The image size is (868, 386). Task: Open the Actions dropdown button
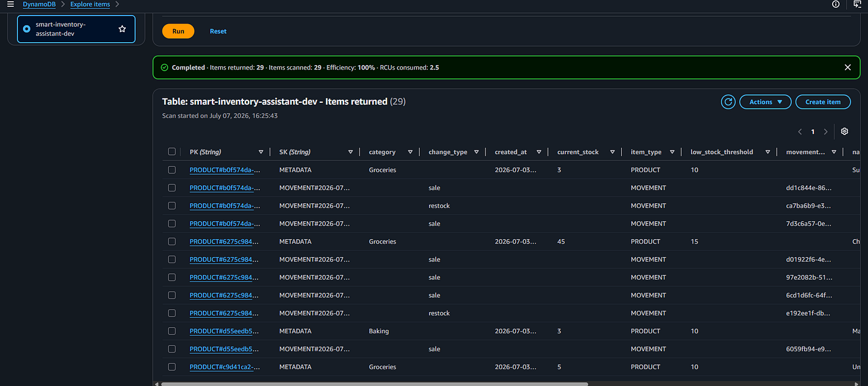(x=765, y=102)
